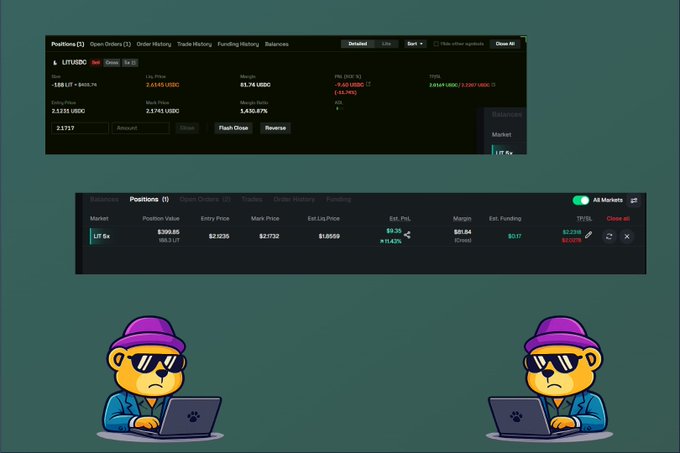Viewport: 680px width, 453px height.
Task: Click the Margin Ratio value 1,430.87%
Action: click(x=254, y=111)
